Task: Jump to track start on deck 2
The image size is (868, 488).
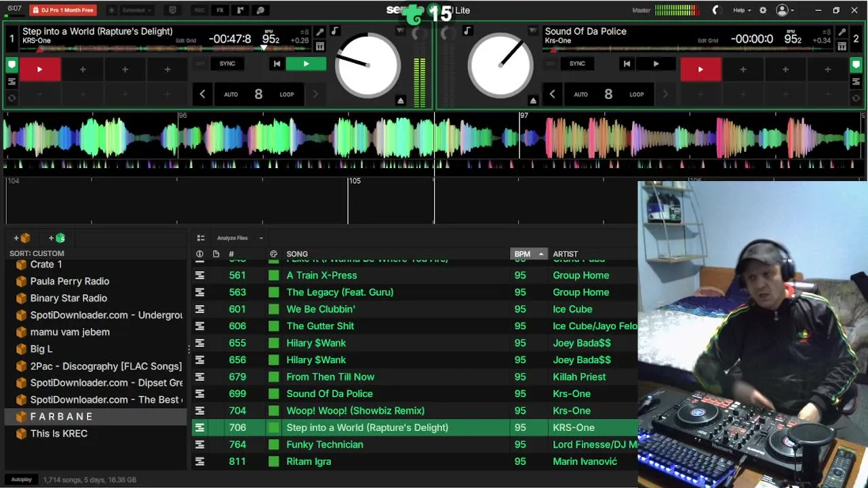Action: [x=627, y=64]
